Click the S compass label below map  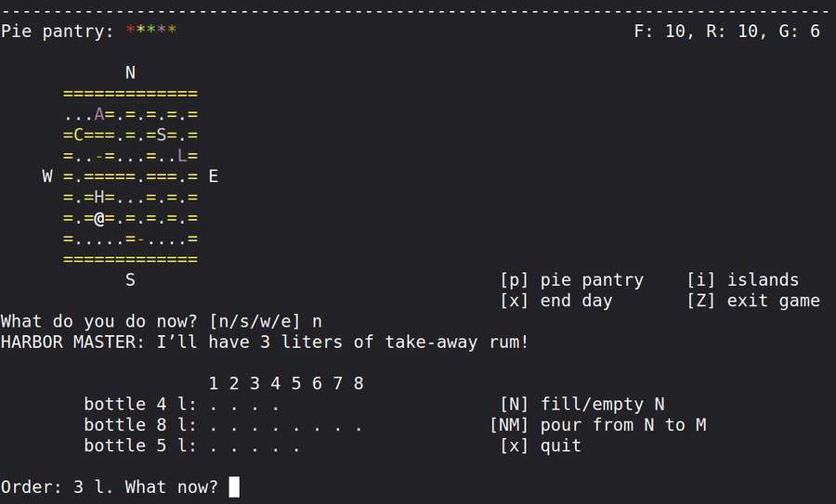[x=130, y=279]
